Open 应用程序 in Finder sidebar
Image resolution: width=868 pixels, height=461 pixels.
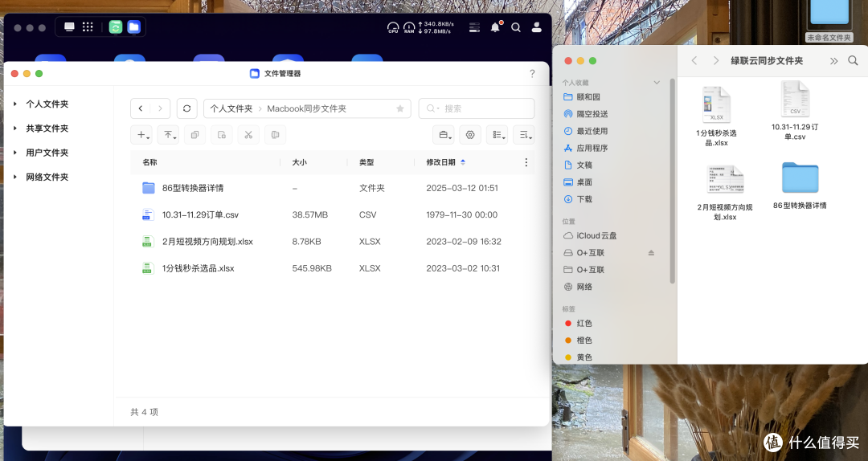[592, 149]
